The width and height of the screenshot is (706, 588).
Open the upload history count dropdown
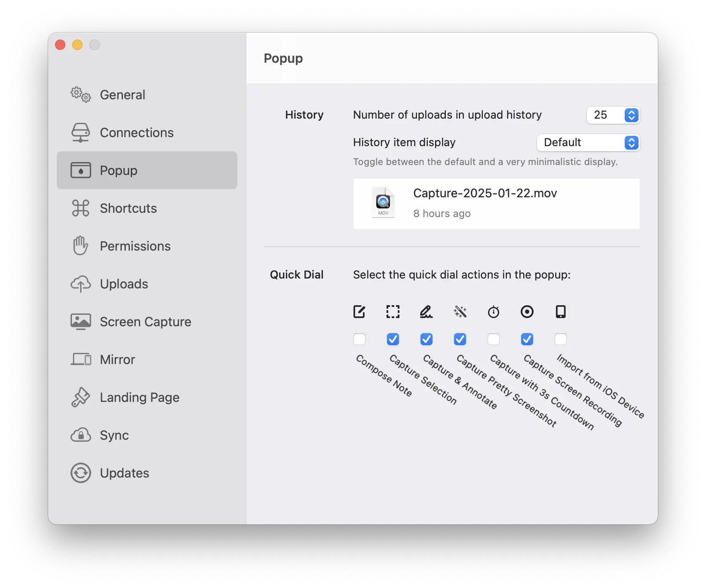point(613,115)
